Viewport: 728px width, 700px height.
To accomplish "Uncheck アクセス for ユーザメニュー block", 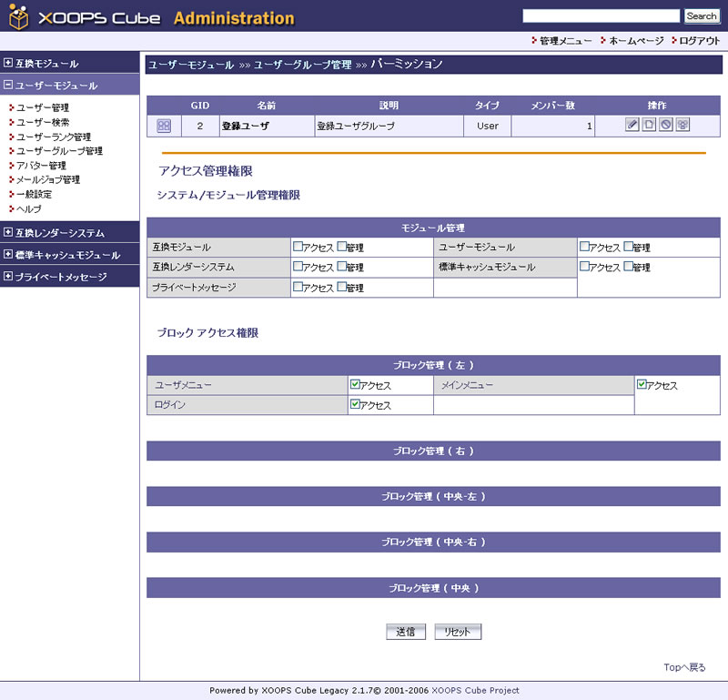I will pyautogui.click(x=355, y=384).
